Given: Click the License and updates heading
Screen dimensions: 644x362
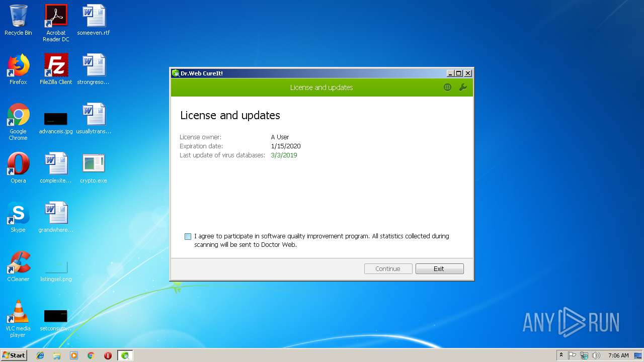Looking at the screenshot, I should tap(230, 116).
